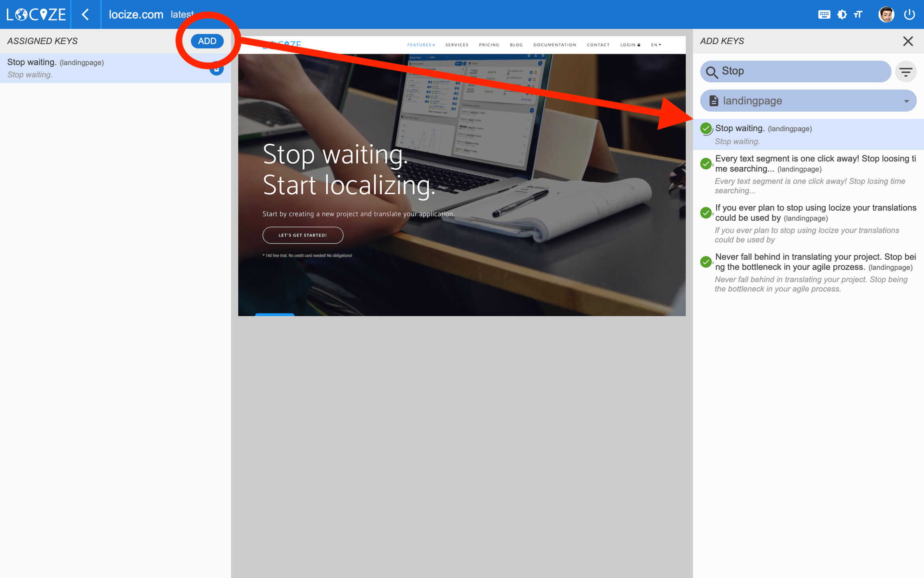924x578 pixels.
Task: Click Let's Get Started button
Action: tap(303, 235)
